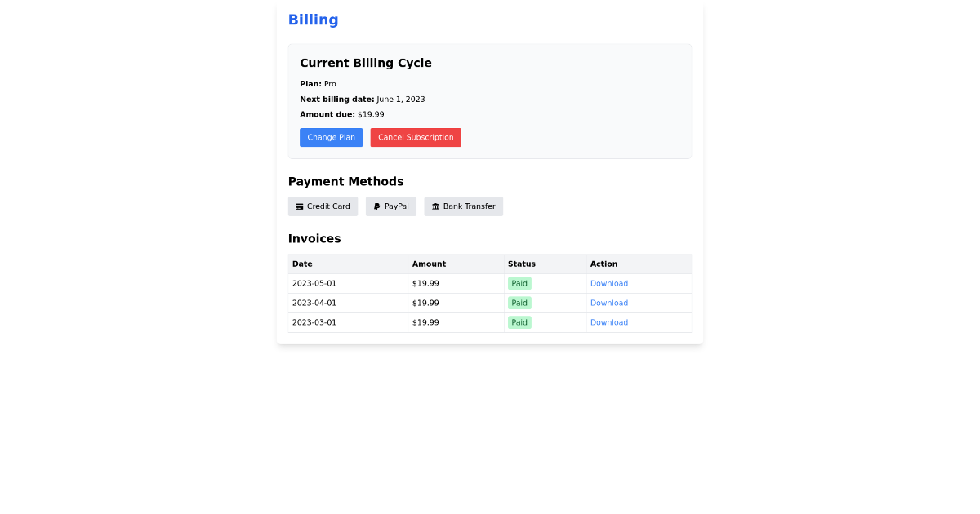Click the PayPal logo icon
This screenshot has height=514, width=980.
pos(376,206)
